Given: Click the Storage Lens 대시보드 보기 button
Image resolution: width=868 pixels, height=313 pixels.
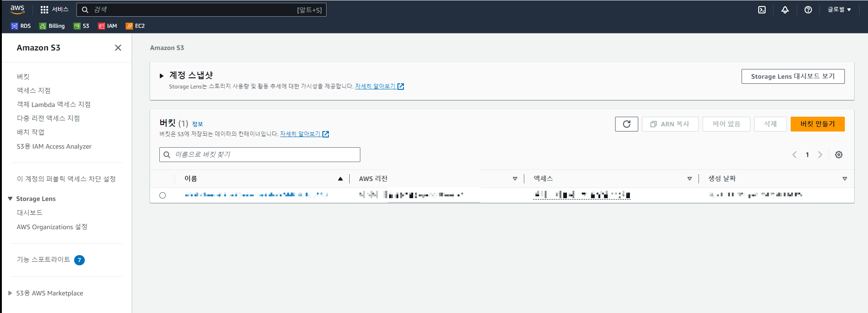Looking at the screenshot, I should coord(793,76).
